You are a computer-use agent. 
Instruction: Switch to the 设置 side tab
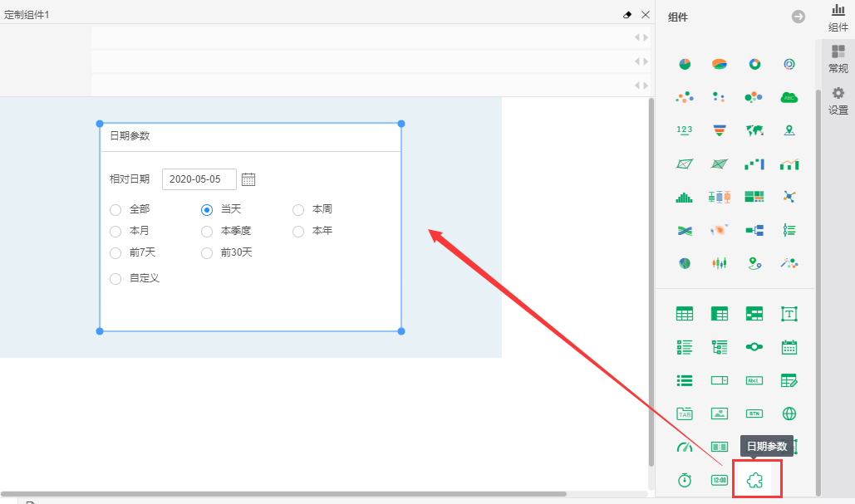tap(838, 100)
